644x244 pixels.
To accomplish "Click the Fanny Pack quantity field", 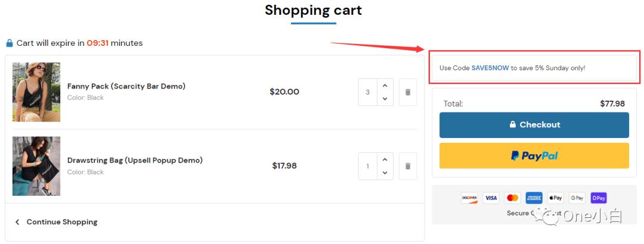I will point(367,92).
